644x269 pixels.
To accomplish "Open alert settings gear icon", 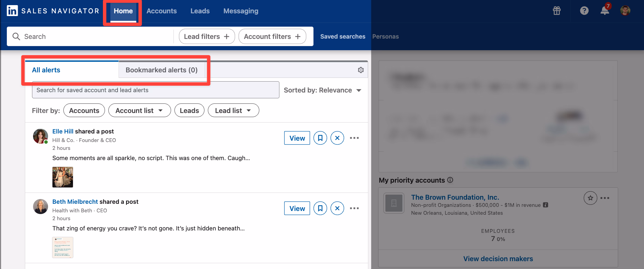I will coord(361,70).
